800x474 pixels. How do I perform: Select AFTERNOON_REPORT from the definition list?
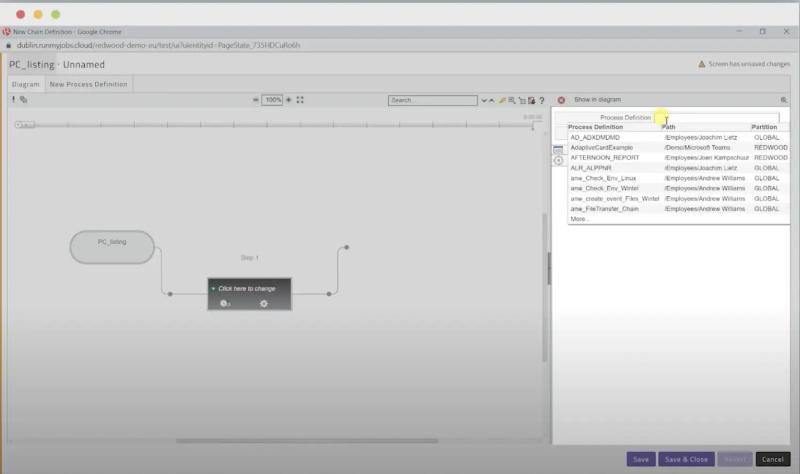point(605,158)
